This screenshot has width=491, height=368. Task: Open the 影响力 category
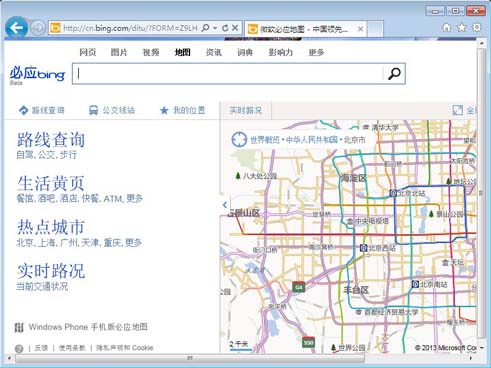(x=281, y=52)
